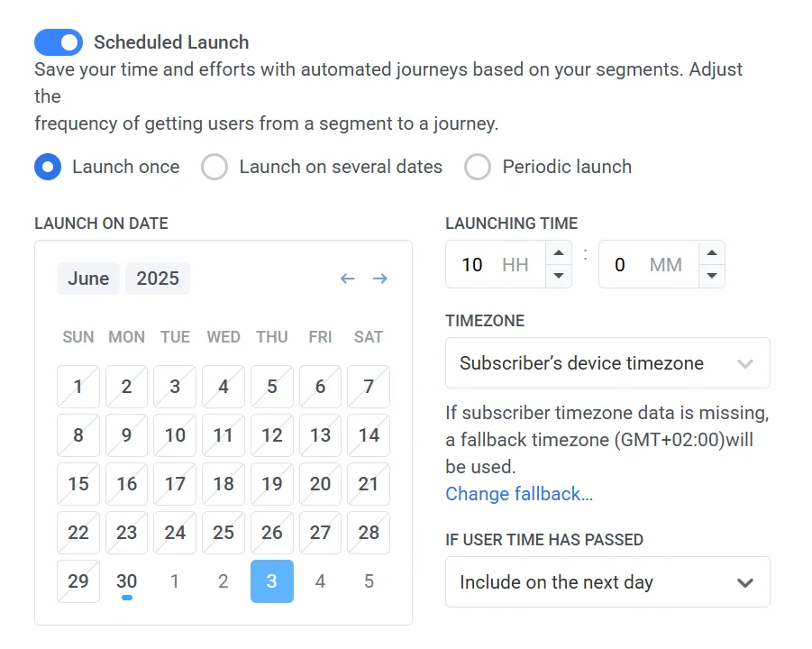Viewport: 812px width, 649px height.
Task: Click the chevron on the user-time-passed dropdown
Action: pos(745,581)
